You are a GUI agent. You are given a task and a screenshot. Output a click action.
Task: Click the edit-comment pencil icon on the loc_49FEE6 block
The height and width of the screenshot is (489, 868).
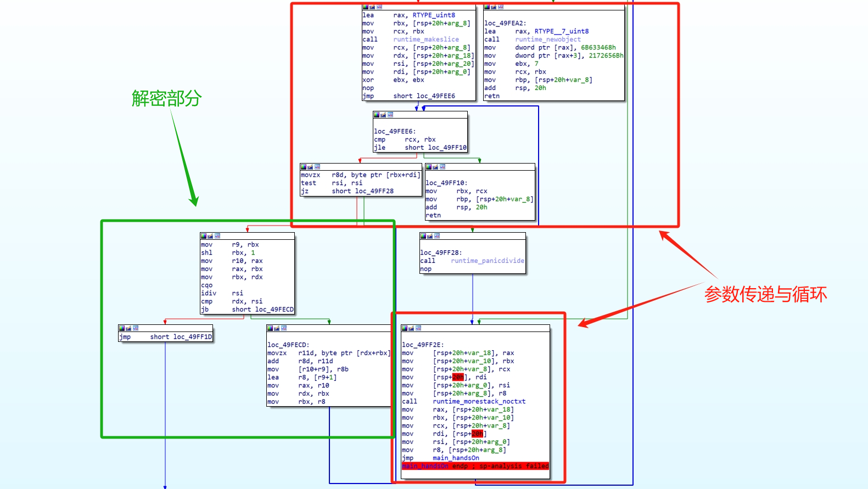tap(383, 115)
